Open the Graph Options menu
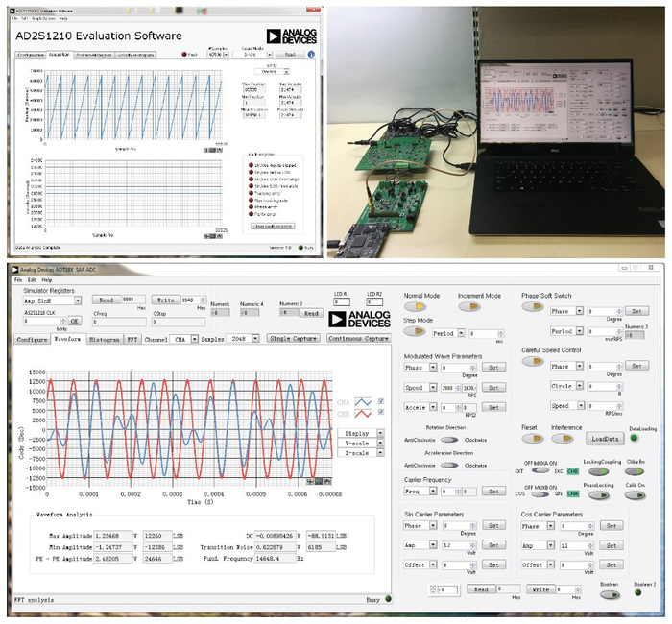This screenshot has height=624, width=672. 45,18
